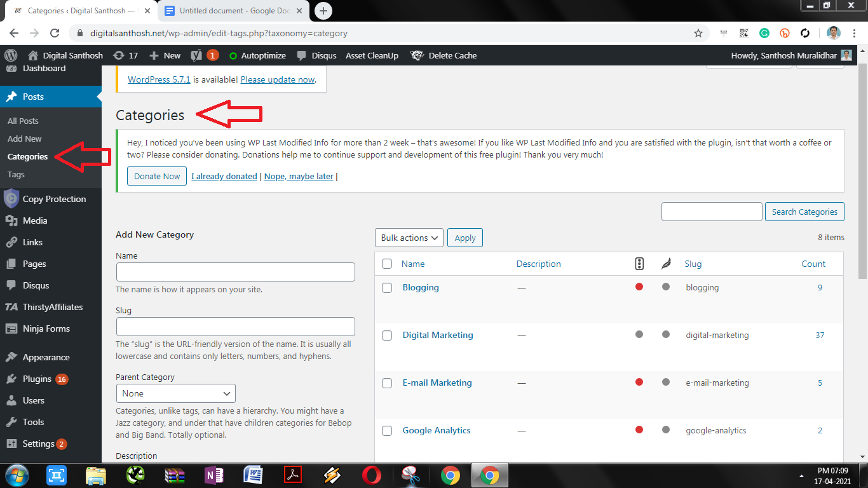868x488 pixels.
Task: Reload the page in Chrome
Action: [x=55, y=33]
